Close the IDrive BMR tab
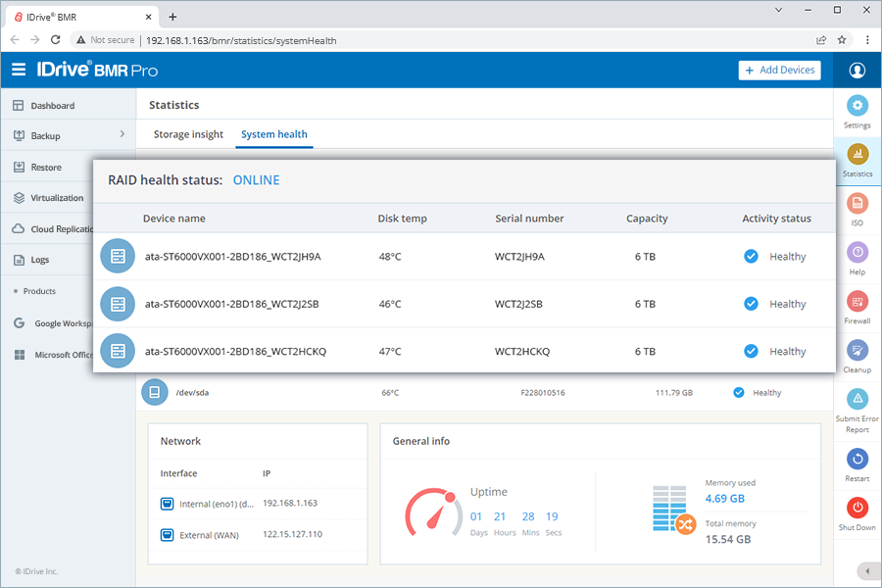Image resolution: width=882 pixels, height=588 pixels. [149, 17]
